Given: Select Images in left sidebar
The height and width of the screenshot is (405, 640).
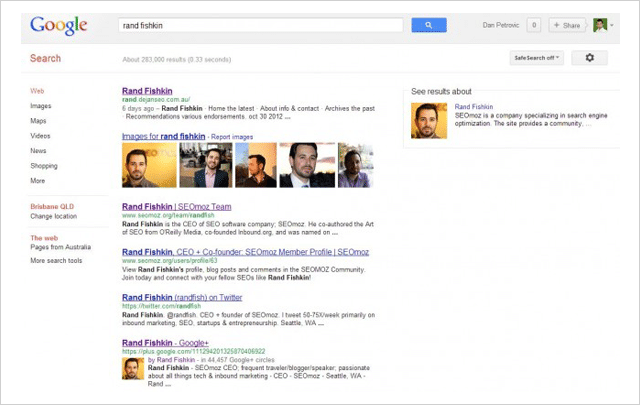Looking at the screenshot, I should pyautogui.click(x=41, y=105).
